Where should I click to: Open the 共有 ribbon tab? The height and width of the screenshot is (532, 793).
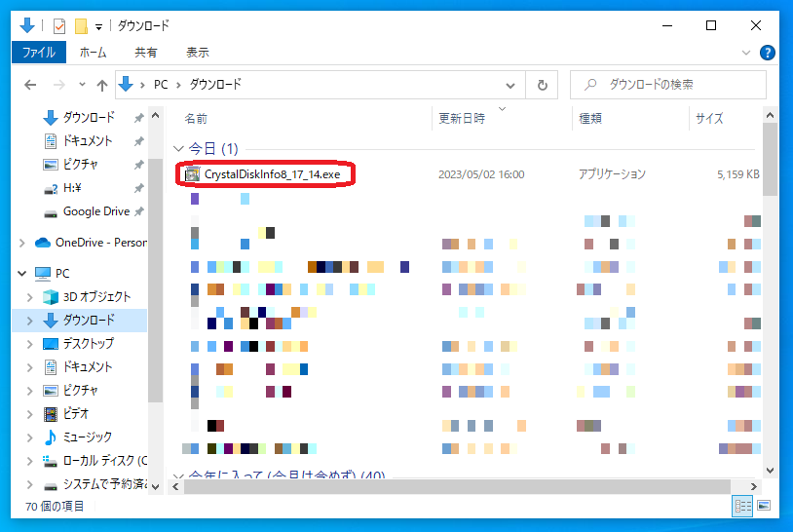tap(146, 52)
